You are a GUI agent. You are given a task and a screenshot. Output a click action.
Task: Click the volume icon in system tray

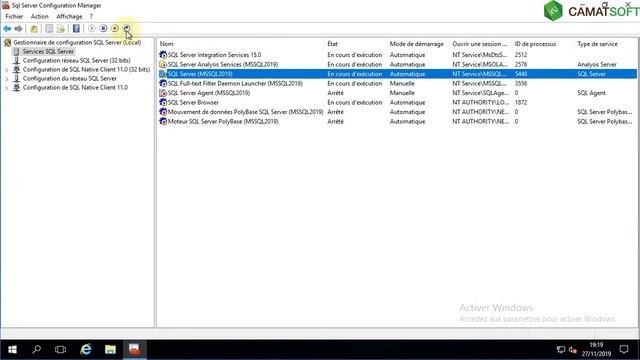pyautogui.click(x=573, y=350)
